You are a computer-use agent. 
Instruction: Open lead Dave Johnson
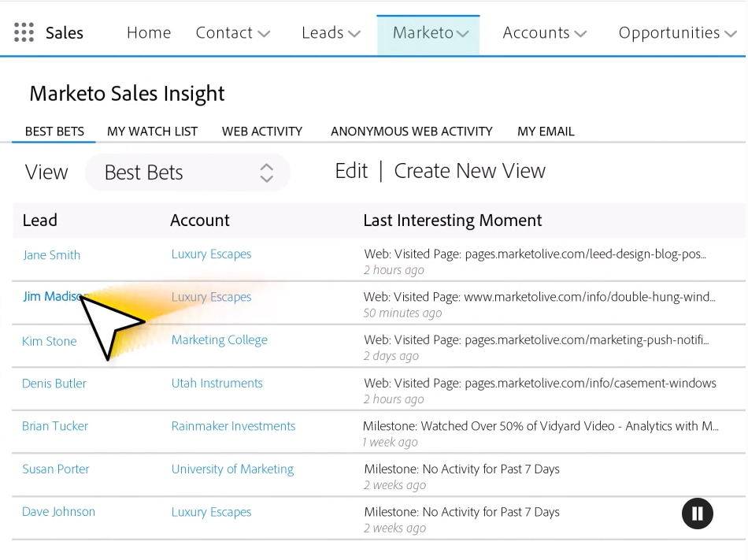(x=58, y=511)
